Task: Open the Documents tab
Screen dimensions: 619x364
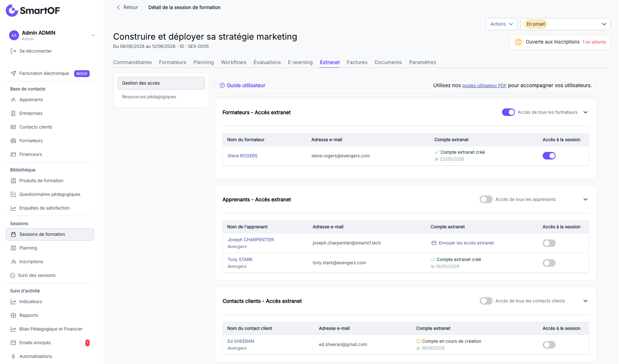Action: [388, 62]
